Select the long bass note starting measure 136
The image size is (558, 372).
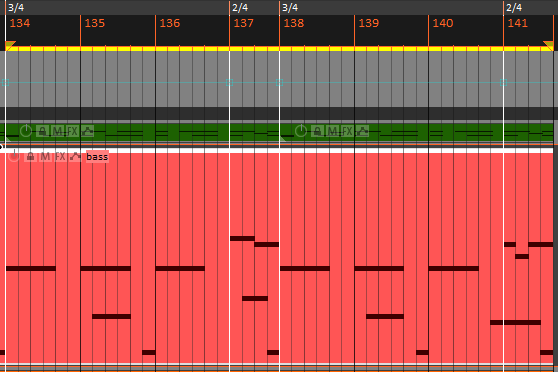click(x=180, y=268)
